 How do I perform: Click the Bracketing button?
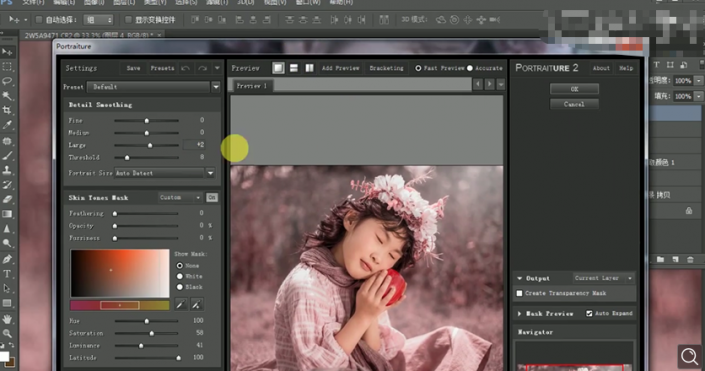tap(386, 68)
